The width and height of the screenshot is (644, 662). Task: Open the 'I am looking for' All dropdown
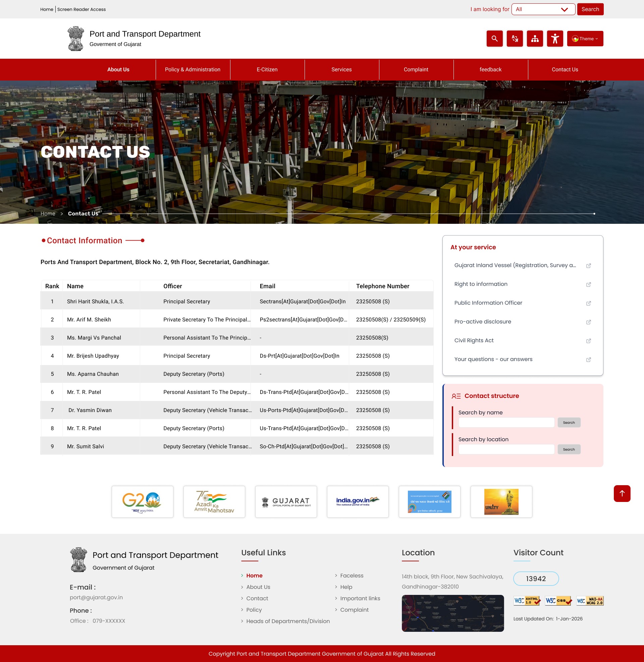543,9
